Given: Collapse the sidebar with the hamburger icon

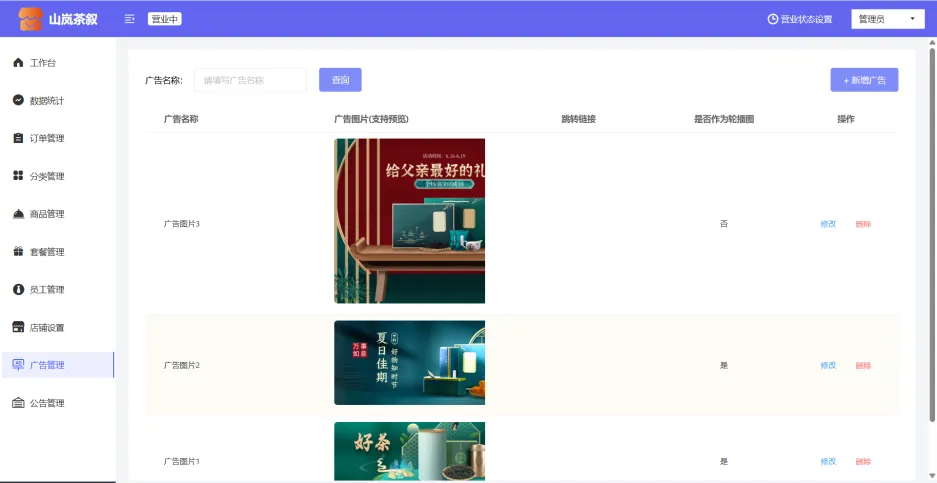Looking at the screenshot, I should coord(130,19).
